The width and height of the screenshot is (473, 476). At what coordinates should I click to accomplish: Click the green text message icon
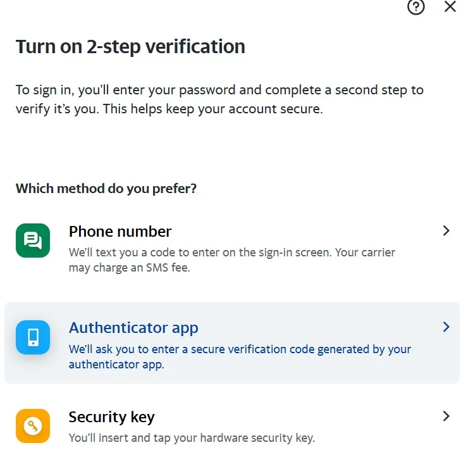click(33, 241)
